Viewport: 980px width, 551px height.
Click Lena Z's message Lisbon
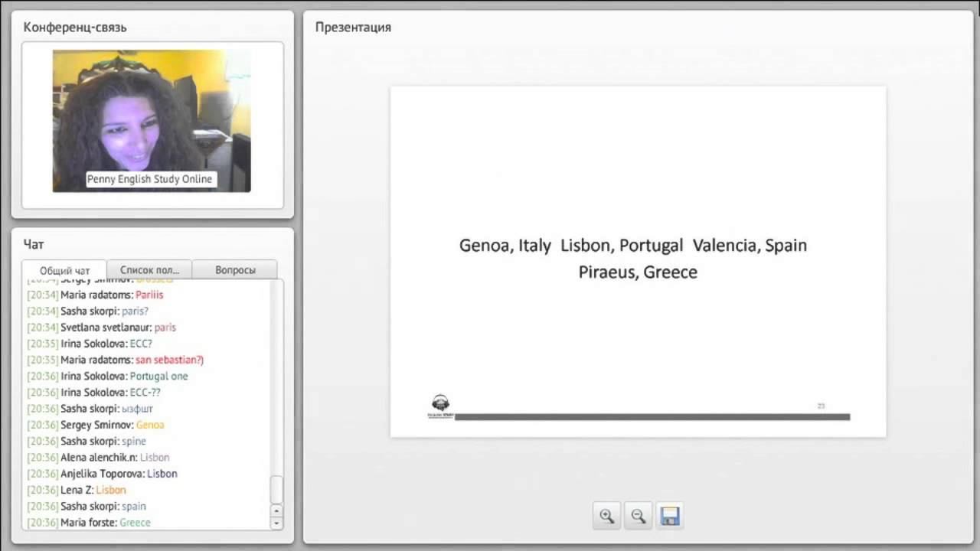pyautogui.click(x=111, y=490)
